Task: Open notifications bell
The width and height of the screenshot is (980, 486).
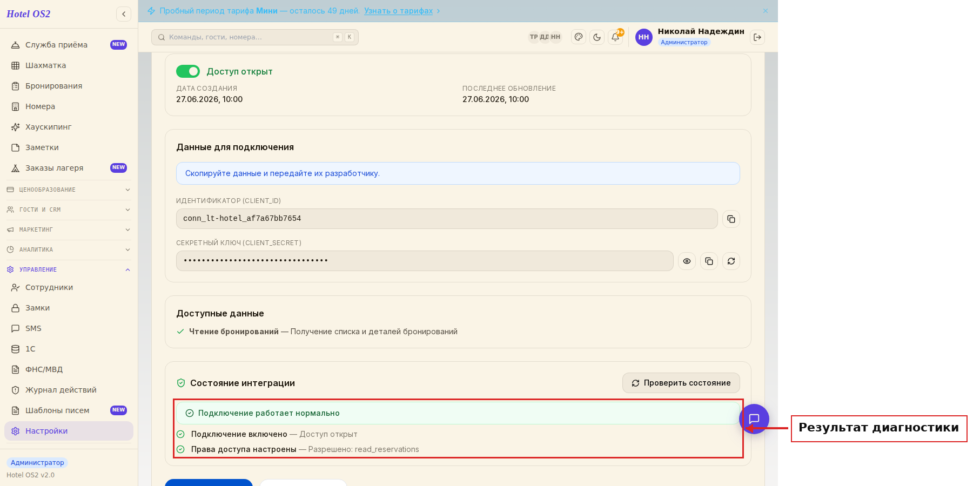Action: coord(615,37)
